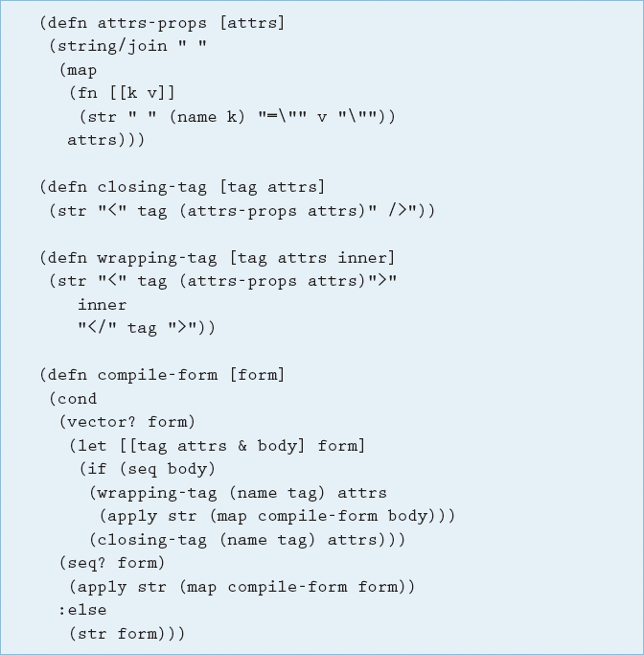
Task: Click the closing-tag function name
Action: tap(152, 187)
